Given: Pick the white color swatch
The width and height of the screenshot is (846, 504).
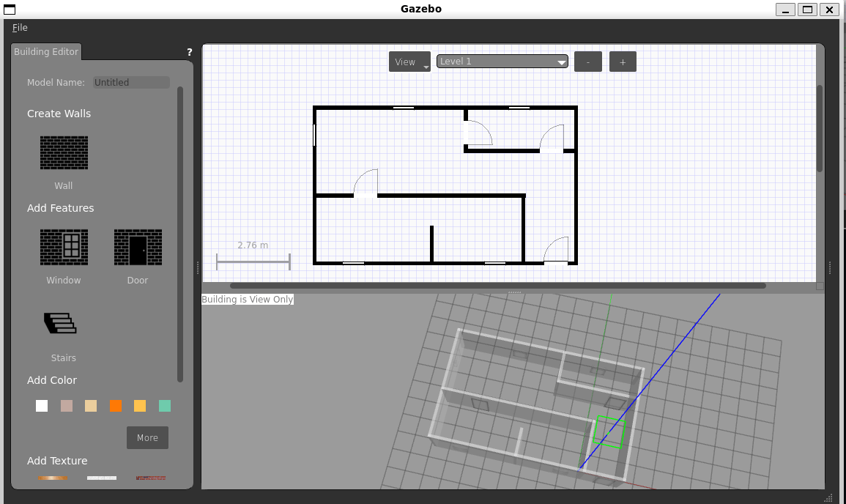Looking at the screenshot, I should pyautogui.click(x=42, y=406).
